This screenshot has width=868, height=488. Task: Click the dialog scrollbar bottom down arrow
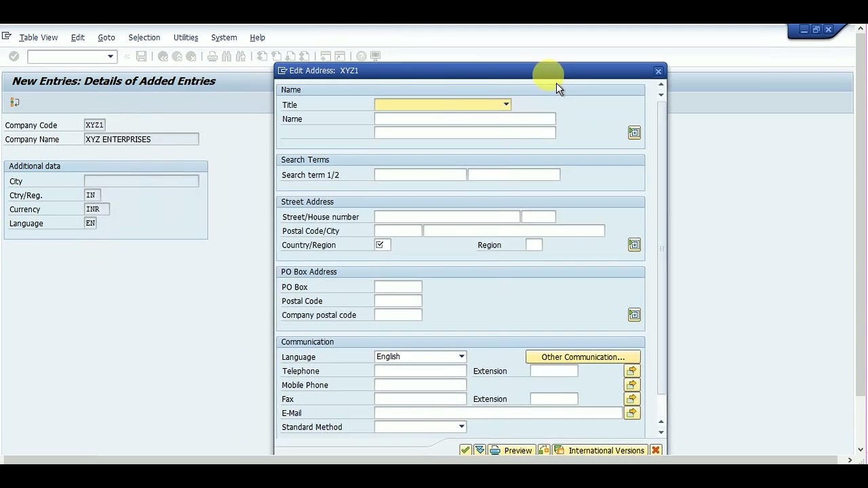pyautogui.click(x=661, y=432)
